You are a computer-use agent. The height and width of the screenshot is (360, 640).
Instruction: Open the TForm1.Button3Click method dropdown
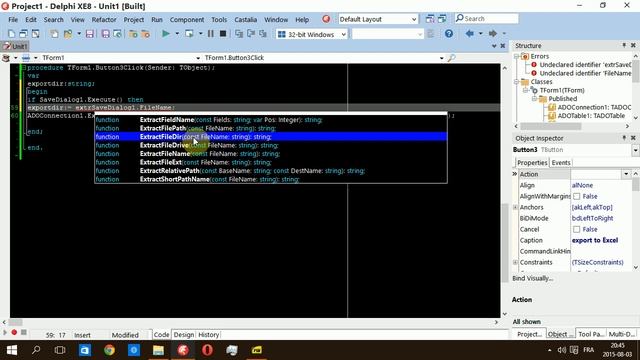[x=441, y=58]
